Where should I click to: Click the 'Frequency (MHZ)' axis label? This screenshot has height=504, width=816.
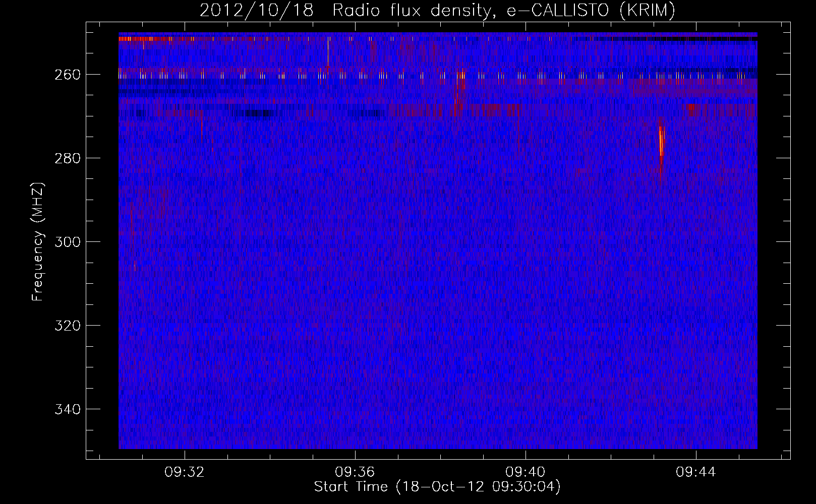click(37, 241)
